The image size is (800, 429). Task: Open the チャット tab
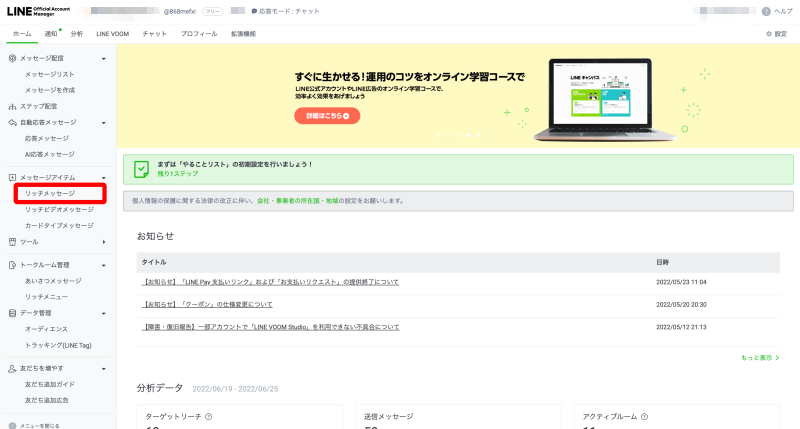click(155, 33)
